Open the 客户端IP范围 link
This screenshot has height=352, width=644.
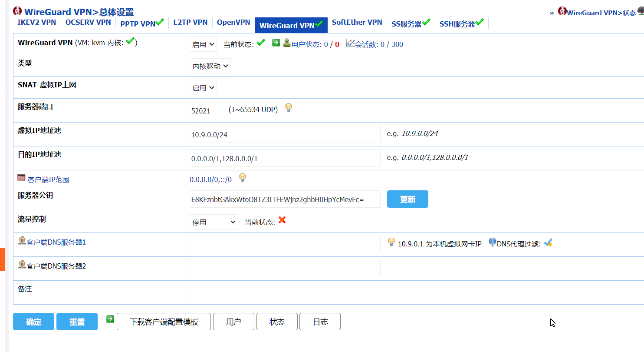click(x=48, y=179)
